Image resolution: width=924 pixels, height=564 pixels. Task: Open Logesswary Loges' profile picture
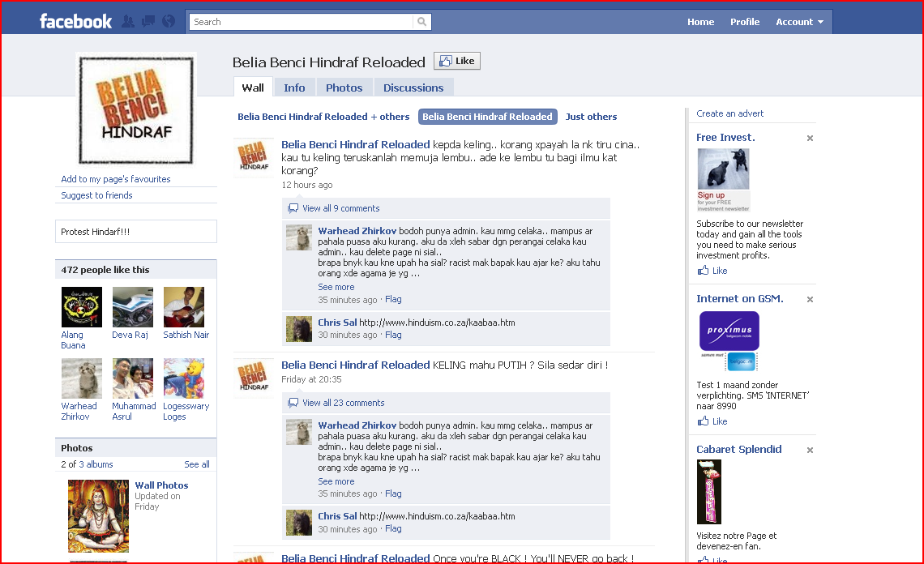[184, 378]
